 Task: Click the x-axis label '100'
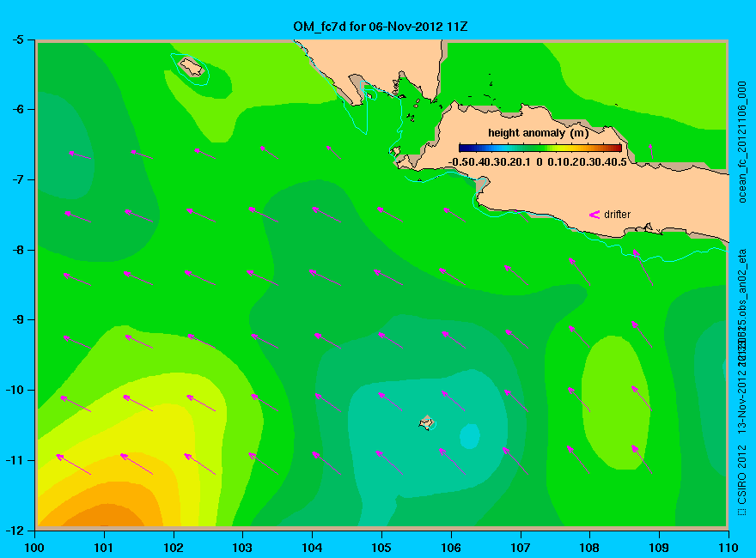34,548
